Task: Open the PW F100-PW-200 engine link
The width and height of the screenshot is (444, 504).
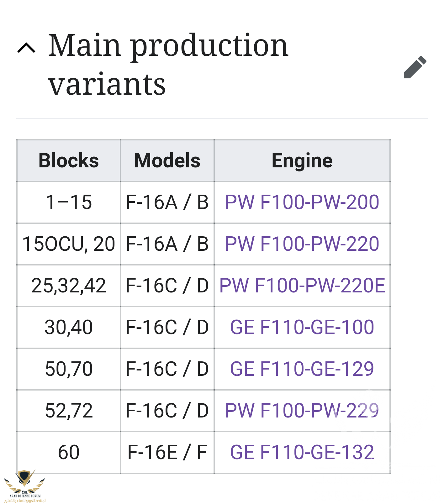Action: [x=302, y=202]
